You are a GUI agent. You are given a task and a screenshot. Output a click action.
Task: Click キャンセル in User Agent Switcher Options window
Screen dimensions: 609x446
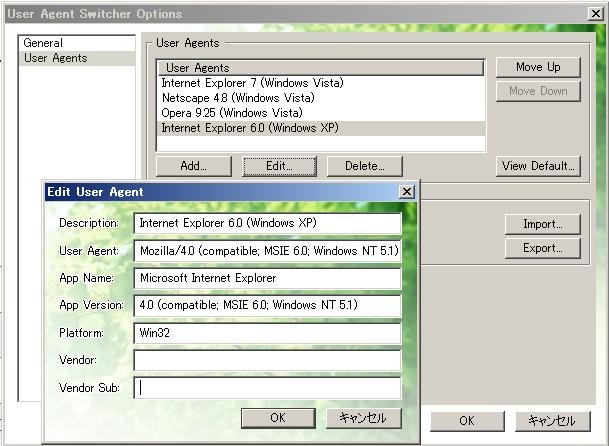click(x=552, y=421)
